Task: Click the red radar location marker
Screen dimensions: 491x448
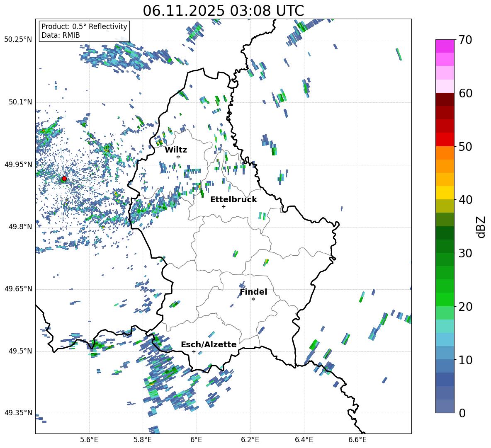Action: click(64, 178)
